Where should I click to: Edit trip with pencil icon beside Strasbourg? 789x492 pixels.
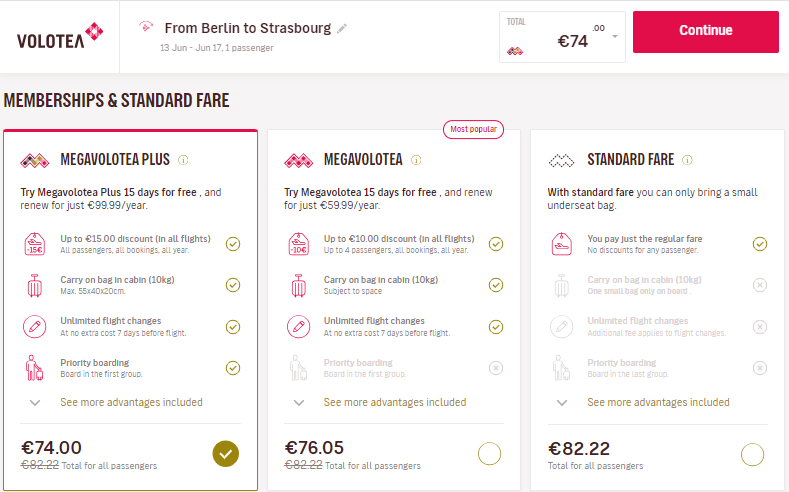coord(342,29)
